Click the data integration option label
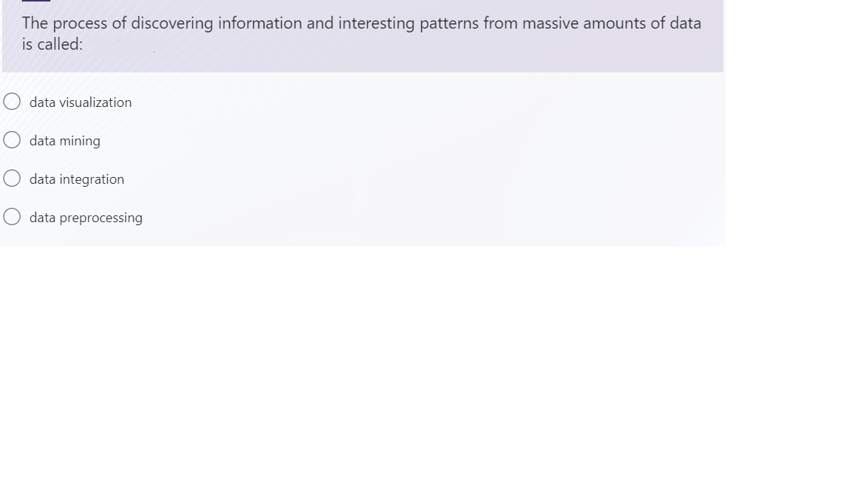868x488 pixels. pyautogui.click(x=76, y=179)
